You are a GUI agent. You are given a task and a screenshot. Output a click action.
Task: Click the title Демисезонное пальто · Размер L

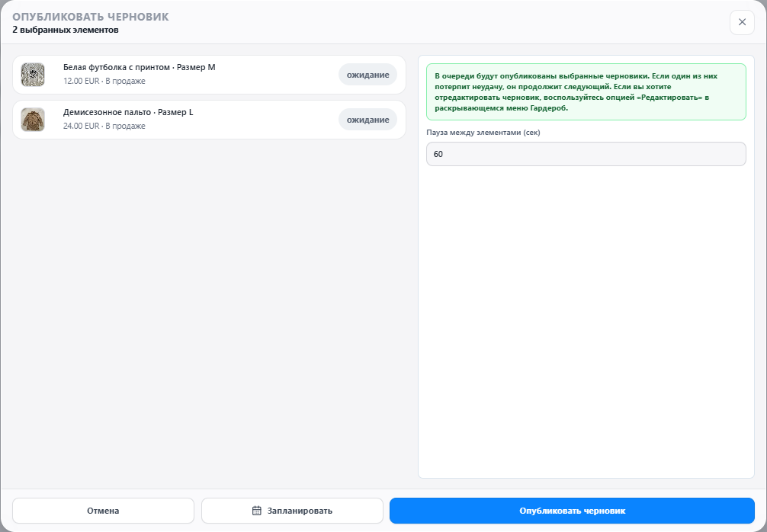pos(128,113)
